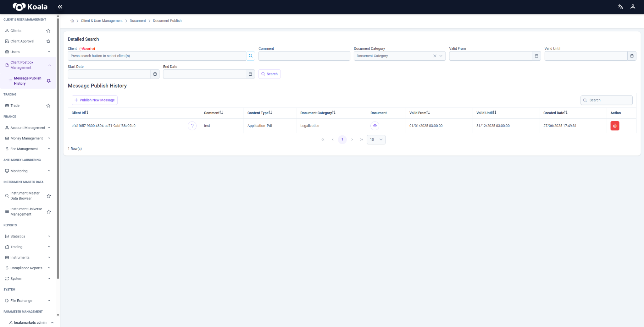Image resolution: width=644 pixels, height=327 pixels.
Task: Open the Start Date calendar picker
Action: (x=155, y=74)
